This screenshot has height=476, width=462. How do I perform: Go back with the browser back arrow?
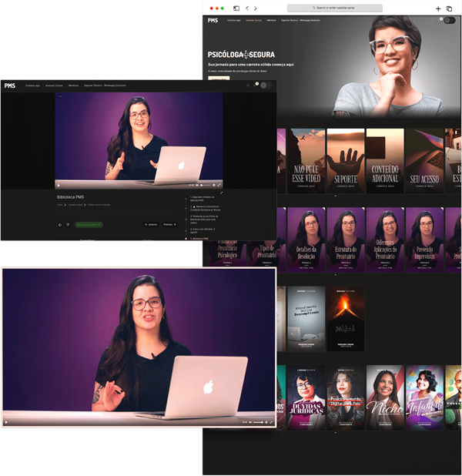247,8
